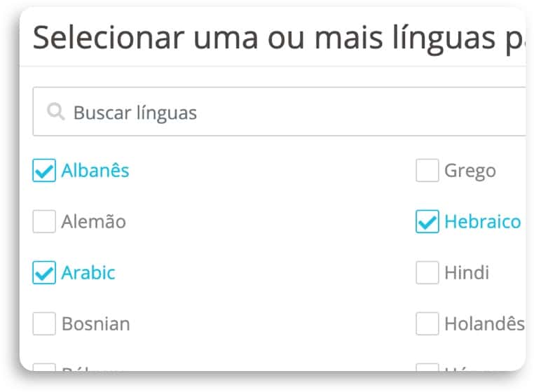534x392 pixels.
Task: Mark the Holandês checkbox
Action: [x=427, y=323]
